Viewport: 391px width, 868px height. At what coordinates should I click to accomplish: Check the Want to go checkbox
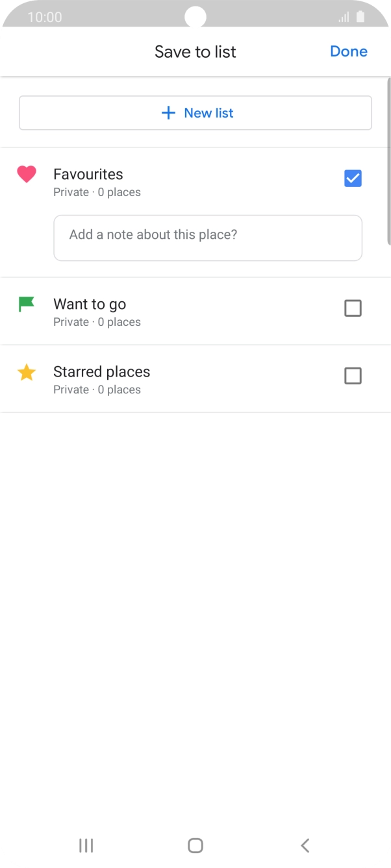(353, 308)
